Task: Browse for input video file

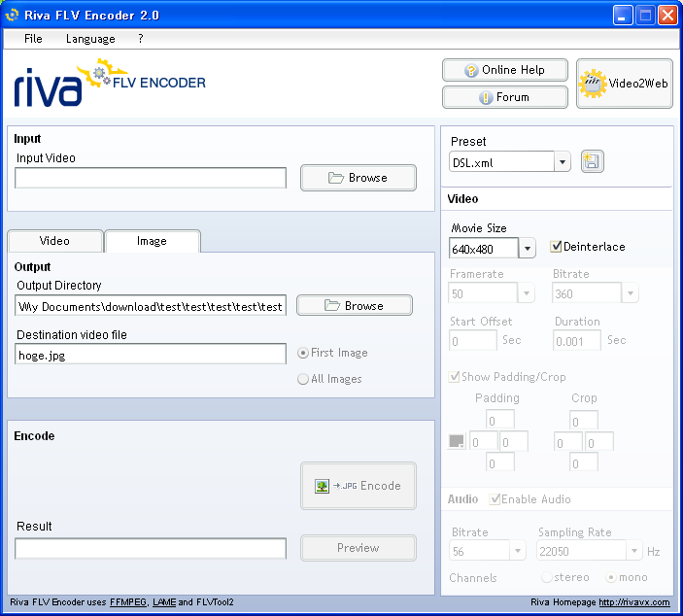Action: pyautogui.click(x=359, y=178)
